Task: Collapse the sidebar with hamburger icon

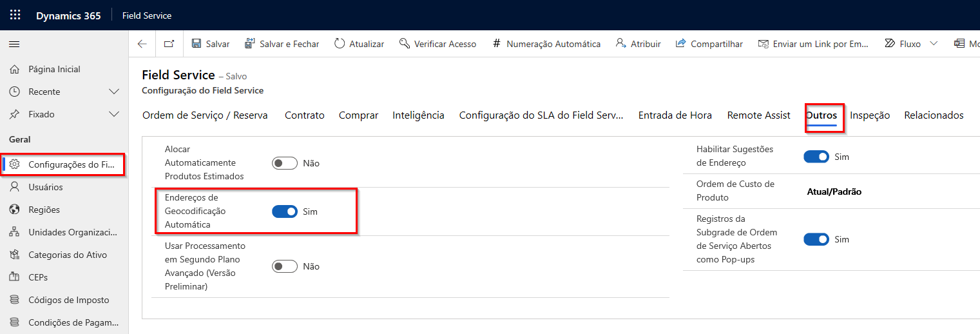Action: click(14, 44)
